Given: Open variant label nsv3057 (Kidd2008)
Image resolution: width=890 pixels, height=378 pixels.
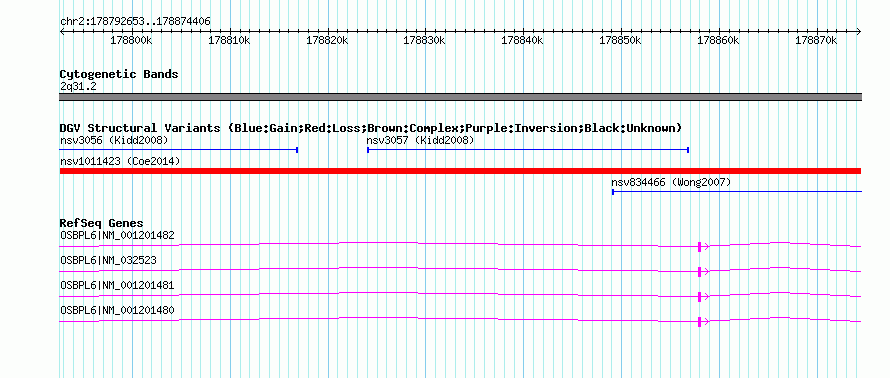Looking at the screenshot, I should [x=420, y=140].
